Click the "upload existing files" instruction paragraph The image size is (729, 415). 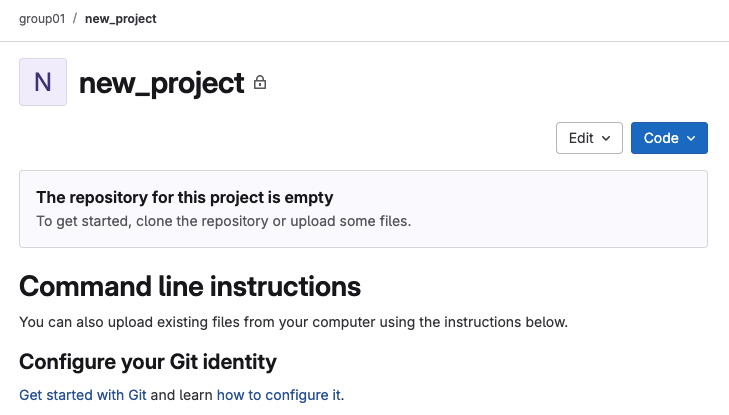pyautogui.click(x=293, y=322)
